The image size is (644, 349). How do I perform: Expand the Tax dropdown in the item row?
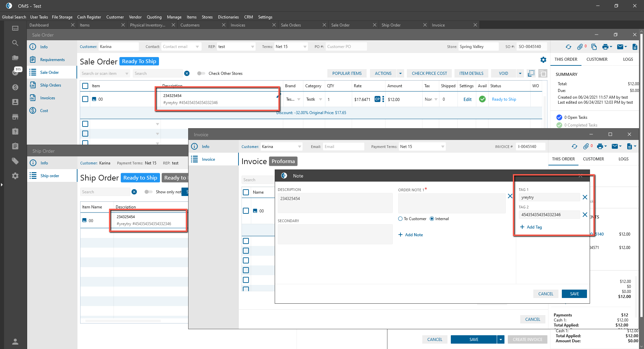(436, 99)
